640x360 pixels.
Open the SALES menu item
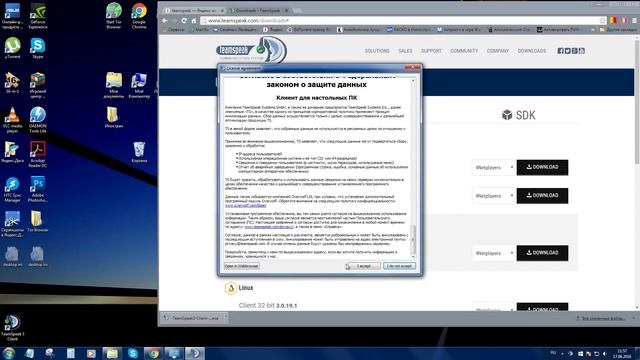point(405,51)
